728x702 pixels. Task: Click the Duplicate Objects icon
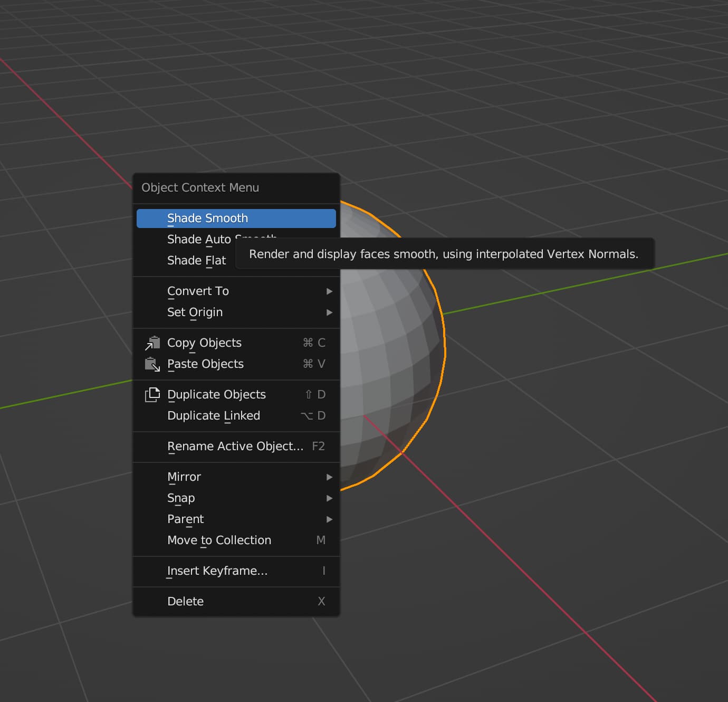152,395
